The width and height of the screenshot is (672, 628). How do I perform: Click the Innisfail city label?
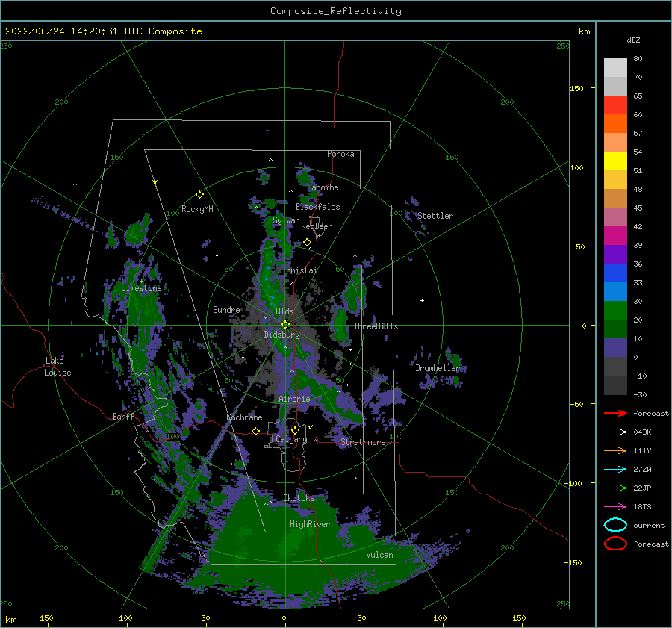[302, 270]
